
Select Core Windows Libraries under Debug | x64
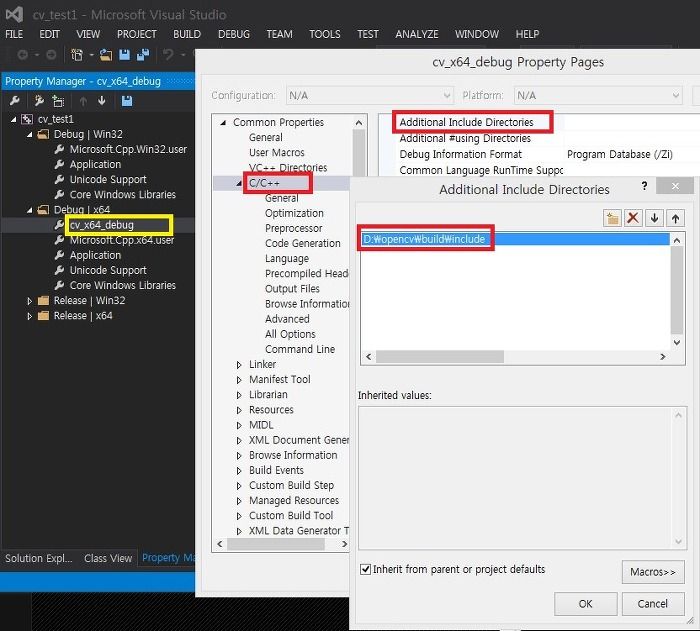[x=123, y=285]
